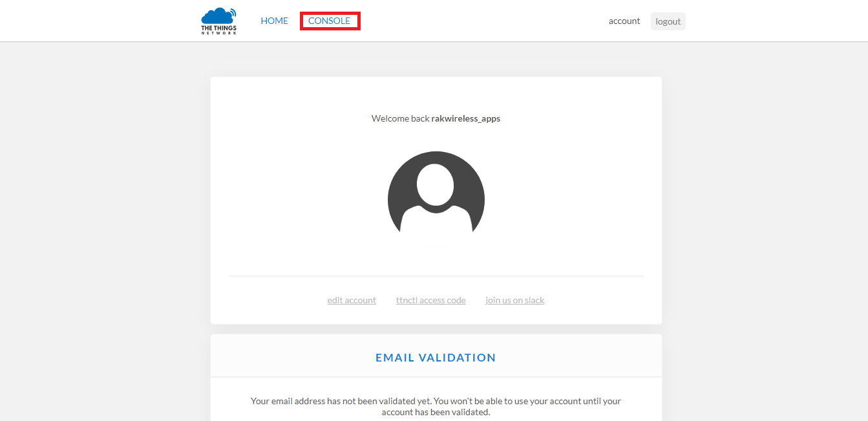Click the "Welcome back" greeting text
This screenshot has width=868, height=421.
[x=400, y=118]
